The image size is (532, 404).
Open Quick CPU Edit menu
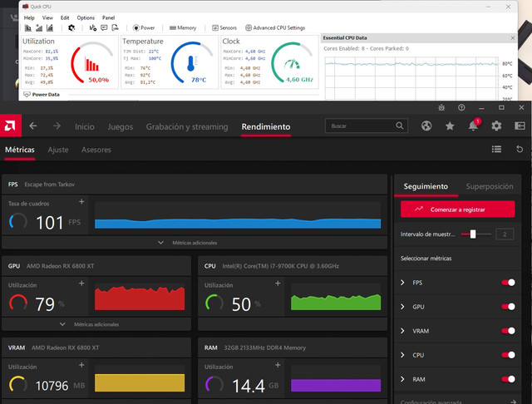coord(65,17)
